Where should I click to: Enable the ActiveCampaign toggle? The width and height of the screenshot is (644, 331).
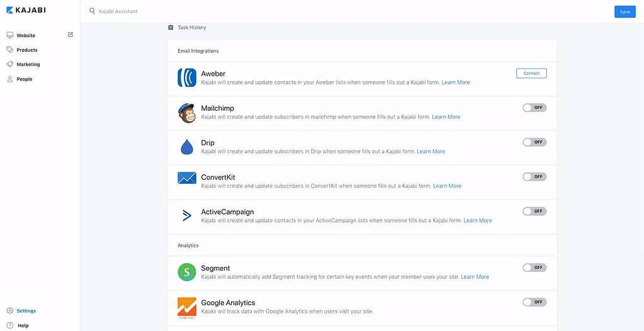pos(534,211)
